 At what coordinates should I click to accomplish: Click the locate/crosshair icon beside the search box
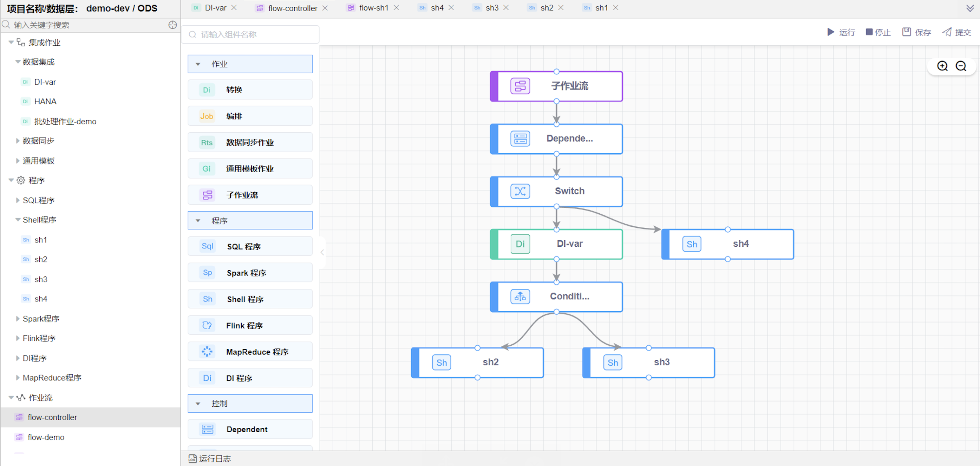click(172, 25)
